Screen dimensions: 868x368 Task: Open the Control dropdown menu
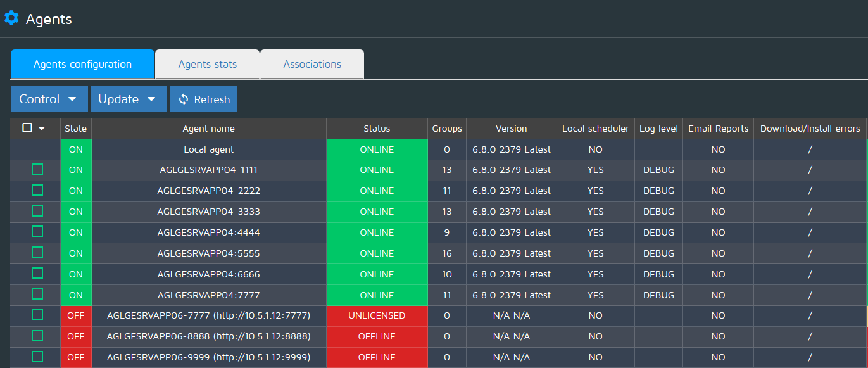pyautogui.click(x=49, y=99)
